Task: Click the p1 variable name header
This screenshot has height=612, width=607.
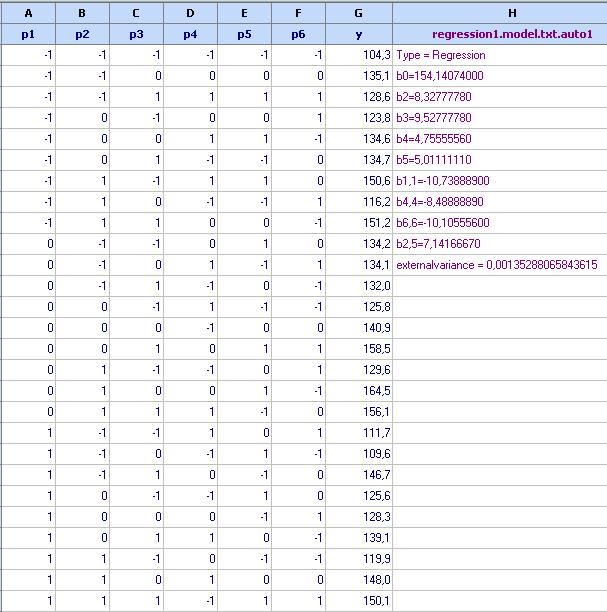Action: tap(26, 33)
